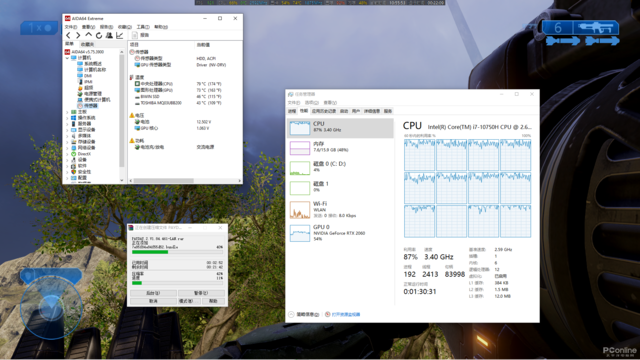
Task: Expand the 多媒体 multimedia node
Action: (67, 136)
